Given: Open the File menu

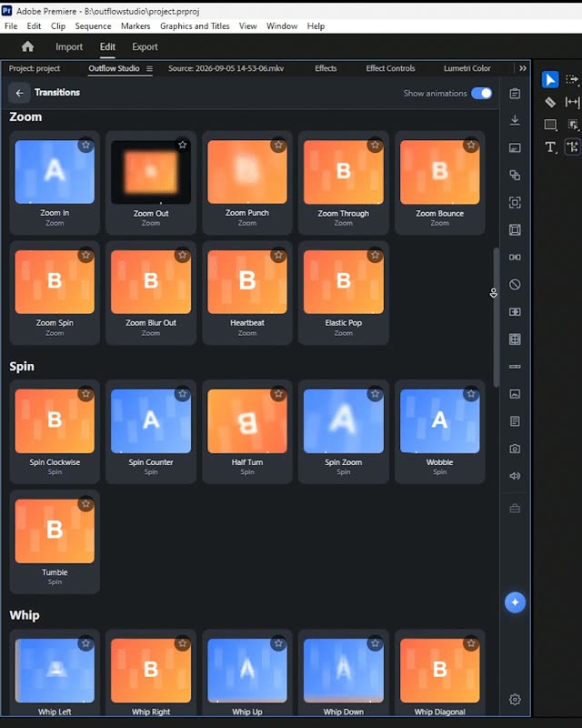Looking at the screenshot, I should tap(11, 26).
